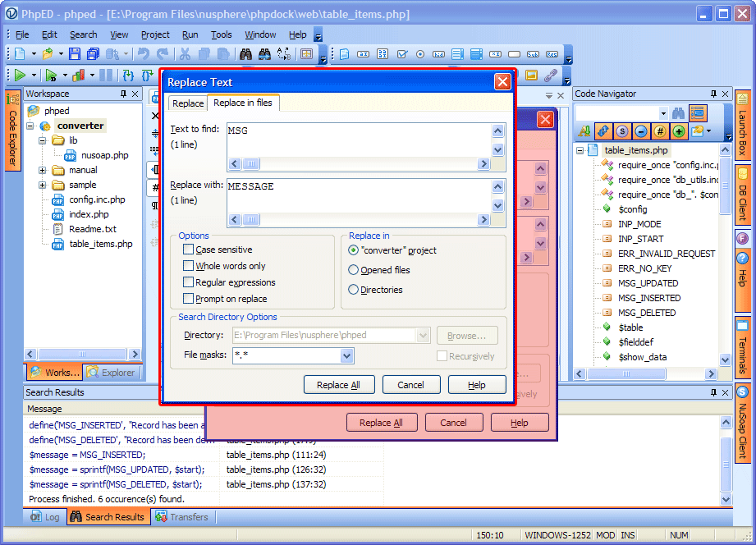Image resolution: width=756 pixels, height=545 pixels.
Task: Open the Terminals side panel tab
Action: pyautogui.click(x=743, y=349)
